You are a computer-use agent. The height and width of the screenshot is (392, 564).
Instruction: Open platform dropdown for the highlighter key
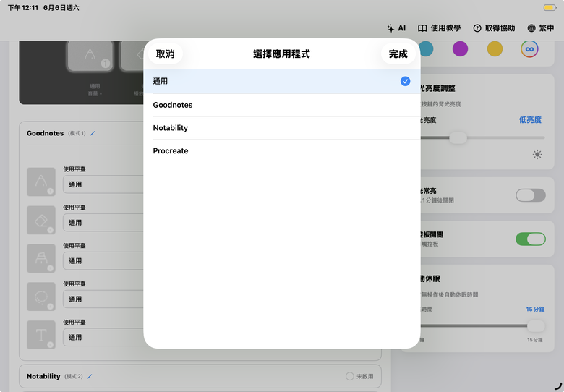click(x=103, y=261)
